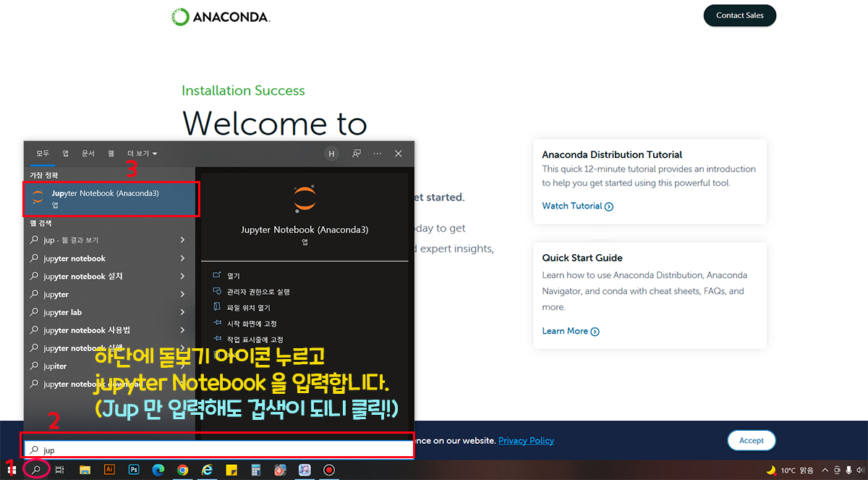Select the 웹 search tab
The image size is (868, 480).
point(111,153)
